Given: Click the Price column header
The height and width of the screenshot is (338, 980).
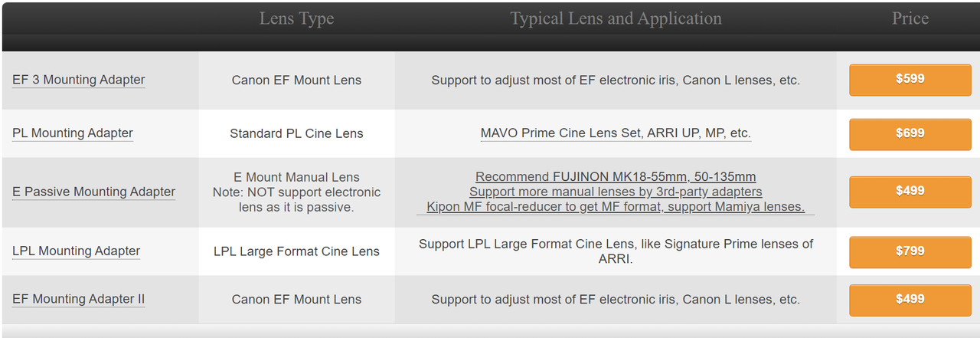Looking at the screenshot, I should tap(910, 18).
